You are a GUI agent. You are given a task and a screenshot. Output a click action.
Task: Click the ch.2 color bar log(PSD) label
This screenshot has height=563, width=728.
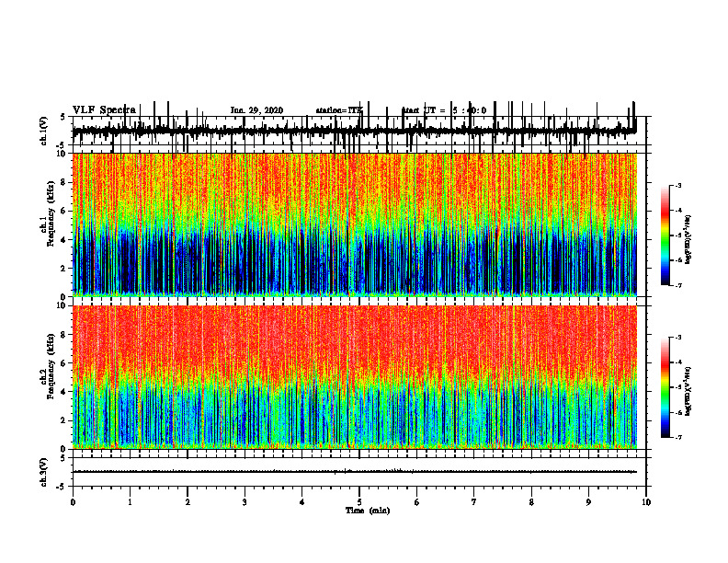688,392
